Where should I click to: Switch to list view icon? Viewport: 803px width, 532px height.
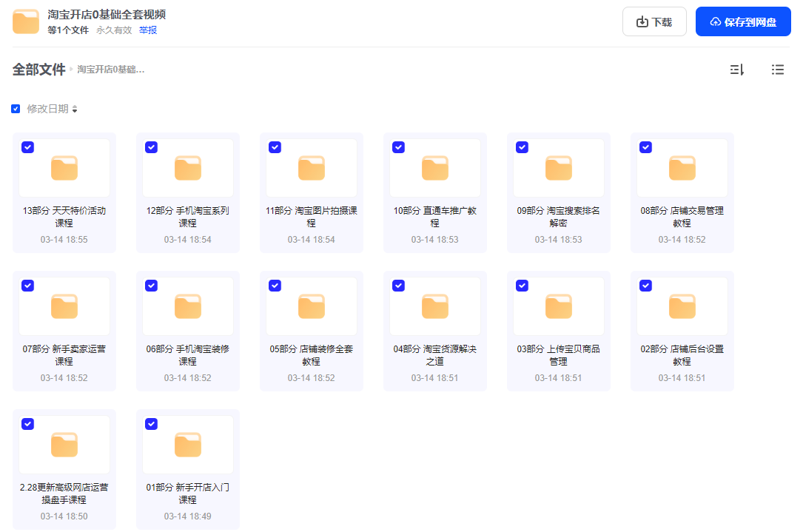coord(777,70)
